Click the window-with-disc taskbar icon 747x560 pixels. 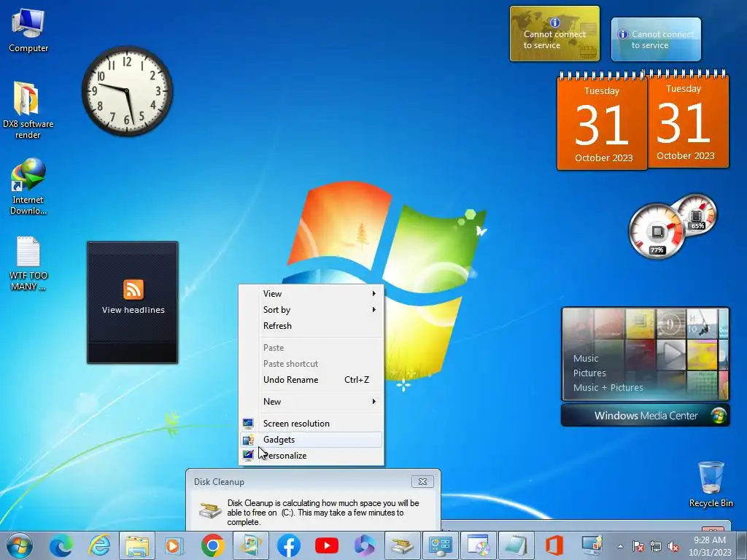(x=479, y=545)
